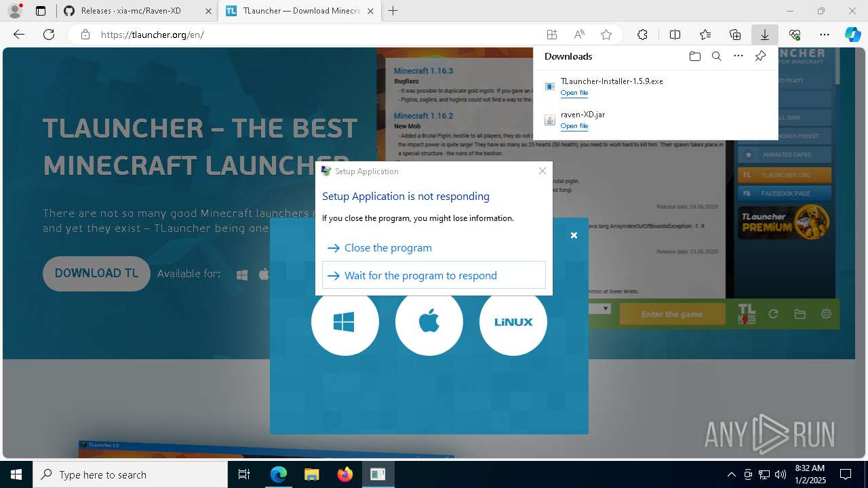The image size is (868, 488).
Task: Click the address bar URL
Action: [153, 35]
